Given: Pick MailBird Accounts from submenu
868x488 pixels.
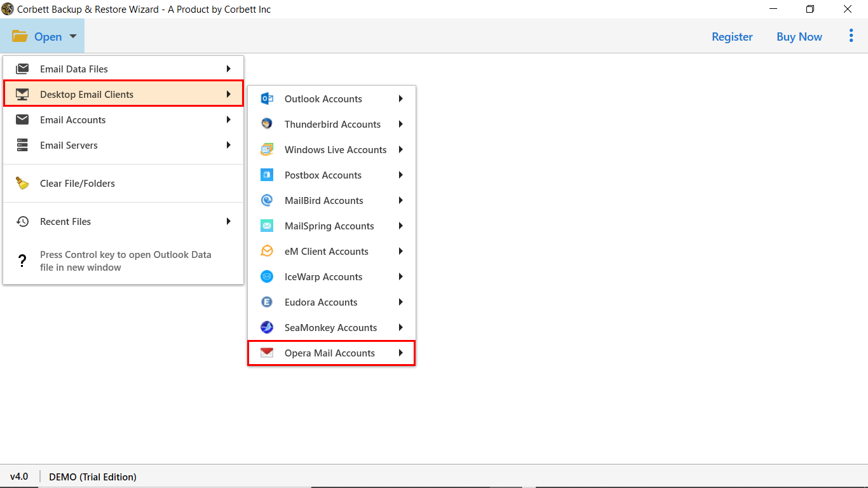Looking at the screenshot, I should [x=331, y=200].
